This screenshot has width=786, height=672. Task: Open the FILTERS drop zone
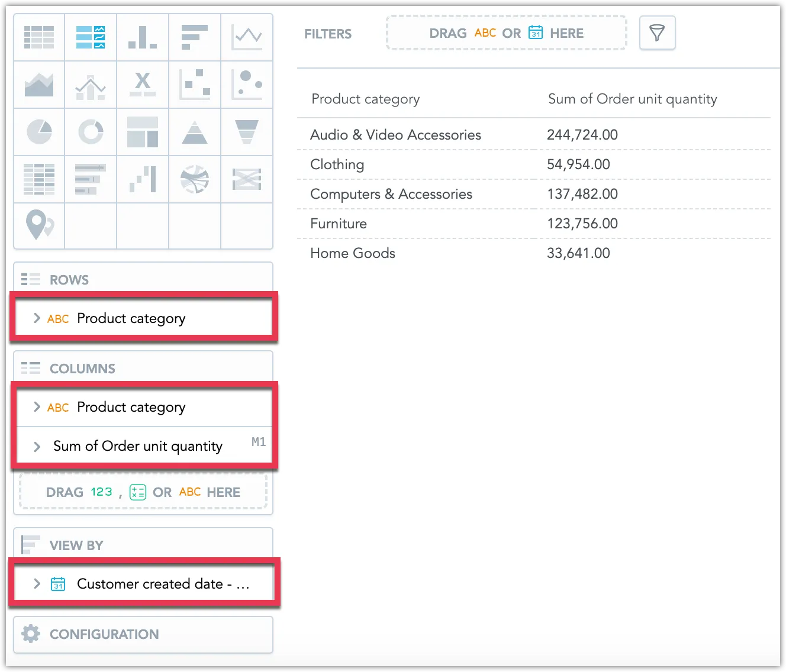click(506, 33)
